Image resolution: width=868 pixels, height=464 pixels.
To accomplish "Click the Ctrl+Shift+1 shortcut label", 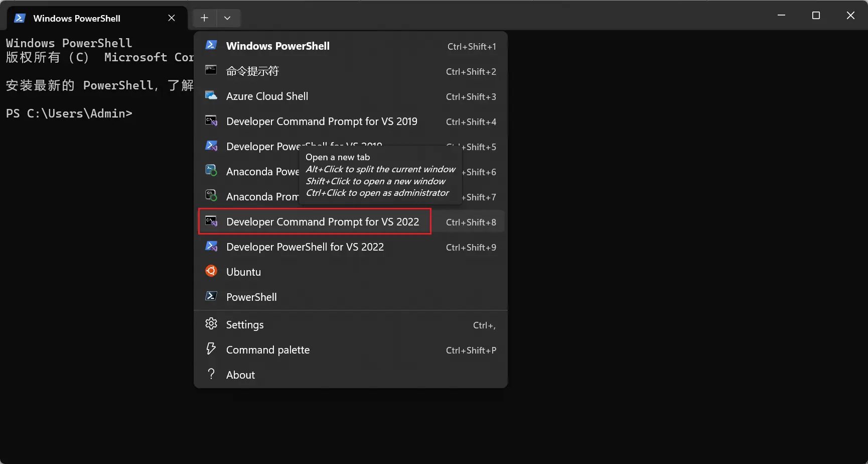I will coord(472,46).
